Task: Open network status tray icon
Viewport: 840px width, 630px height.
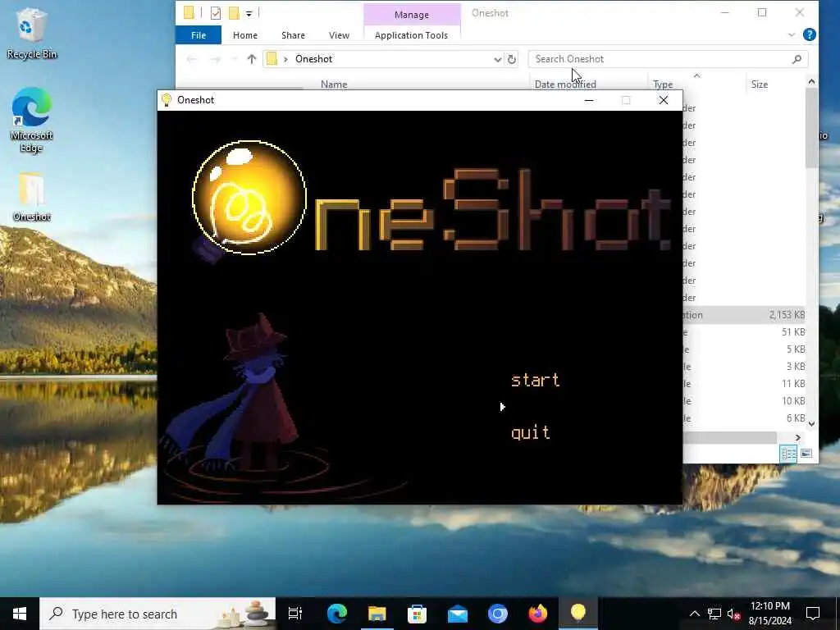Action: pos(714,614)
